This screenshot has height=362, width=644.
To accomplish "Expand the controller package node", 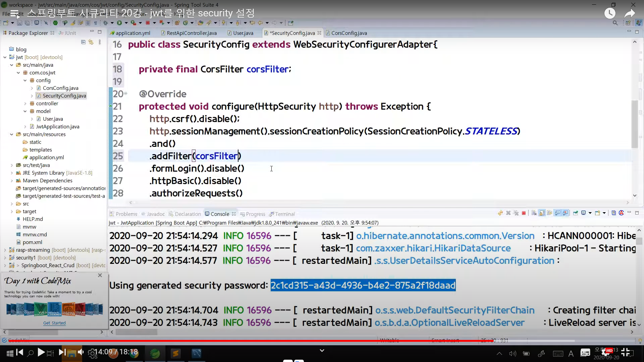I will (25, 104).
